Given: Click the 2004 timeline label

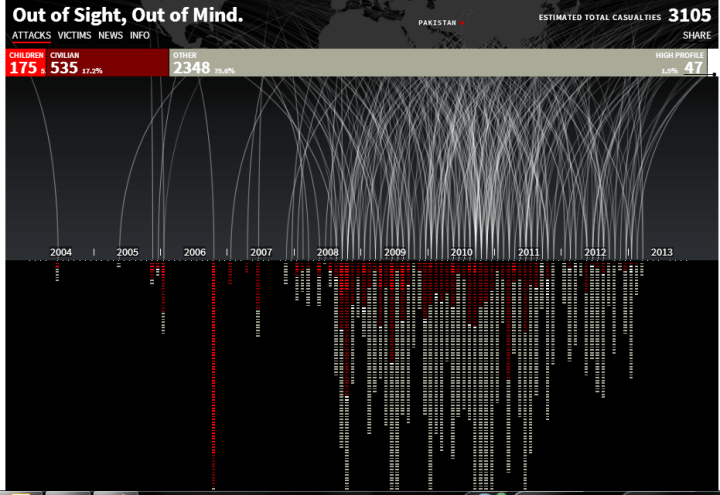Looking at the screenshot, I should click(x=61, y=252).
